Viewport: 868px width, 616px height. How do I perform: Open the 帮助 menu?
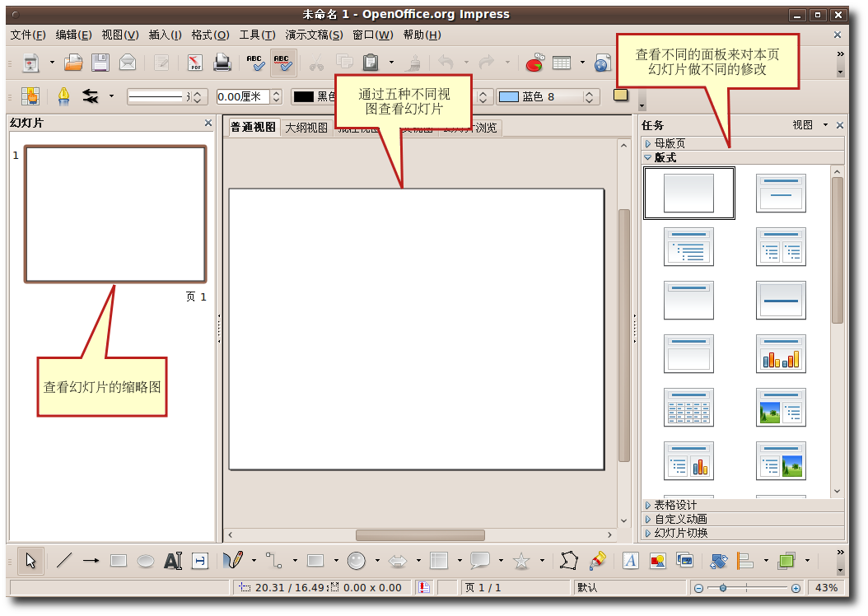tap(422, 35)
